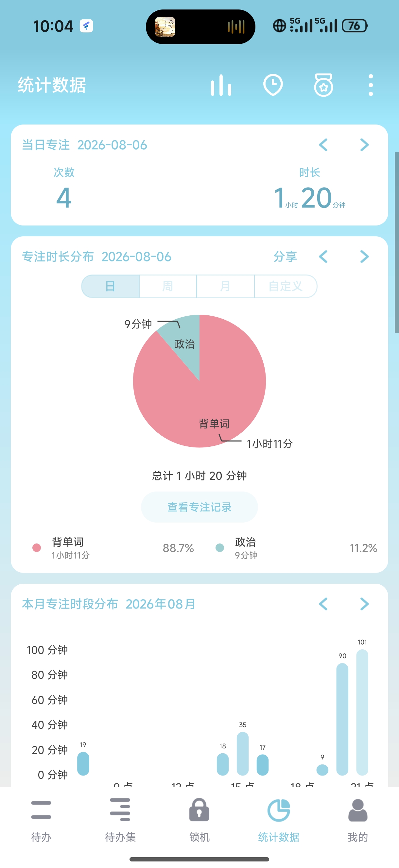Open 查看专注记录 button
The height and width of the screenshot is (868, 399).
pos(199,507)
